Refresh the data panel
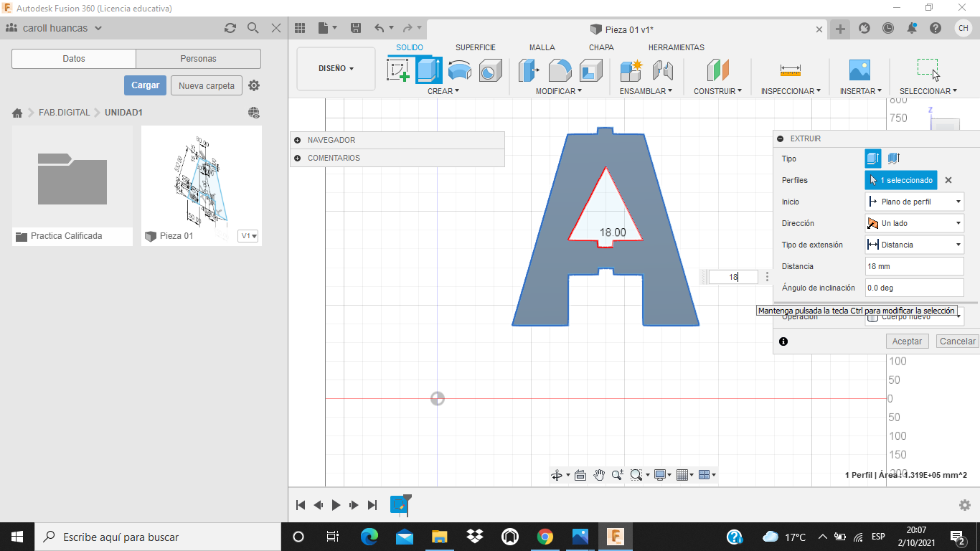The height and width of the screenshot is (551, 980). click(x=230, y=28)
